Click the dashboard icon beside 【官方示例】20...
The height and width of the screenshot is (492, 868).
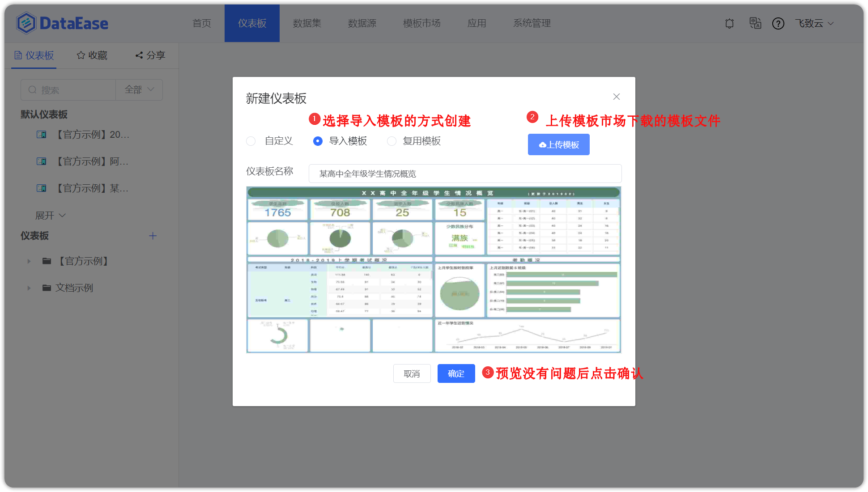(x=41, y=134)
